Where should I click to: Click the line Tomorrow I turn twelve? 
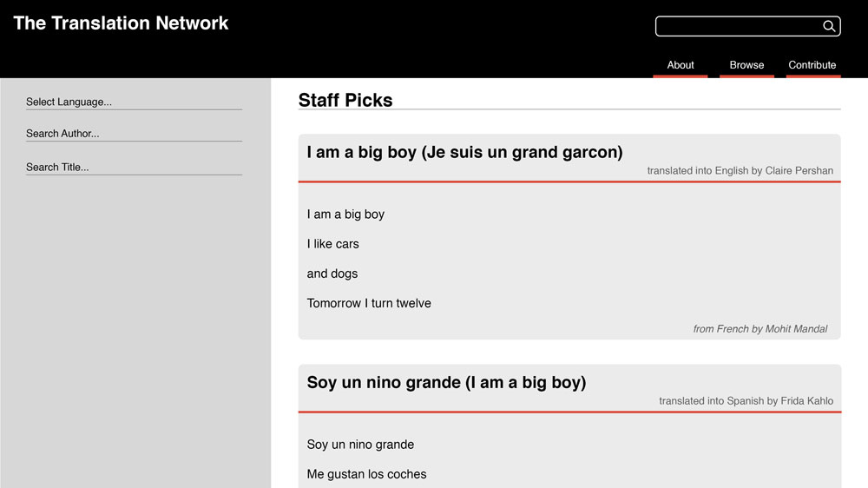tap(369, 304)
